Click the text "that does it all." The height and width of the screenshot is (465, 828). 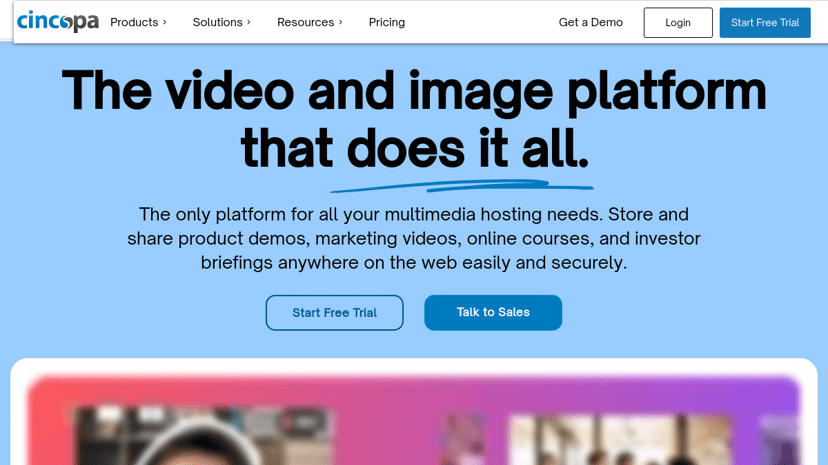pyautogui.click(x=415, y=148)
